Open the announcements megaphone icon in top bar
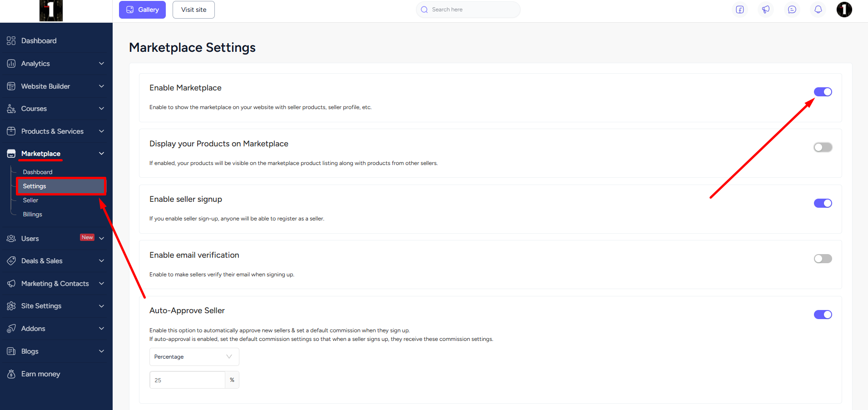Viewport: 868px width, 410px height. pyautogui.click(x=766, y=10)
